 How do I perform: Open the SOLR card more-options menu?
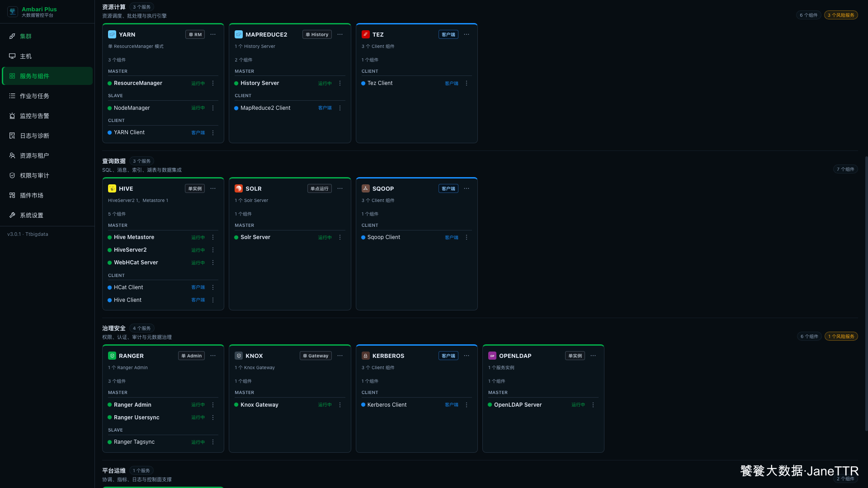pyautogui.click(x=340, y=188)
